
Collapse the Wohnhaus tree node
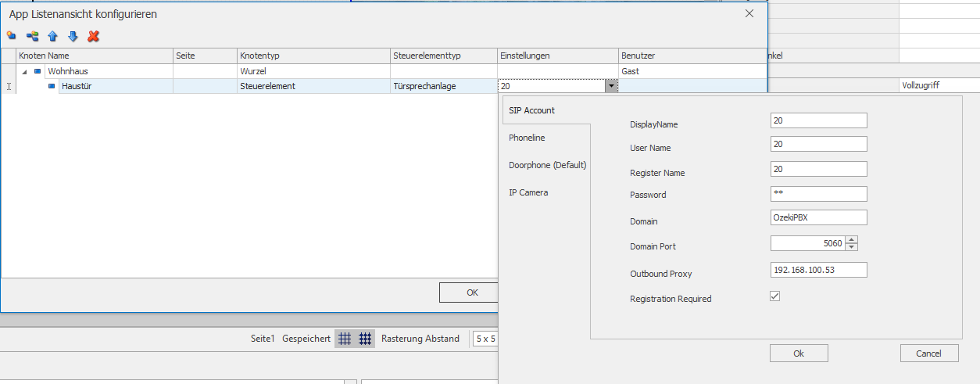(23, 71)
